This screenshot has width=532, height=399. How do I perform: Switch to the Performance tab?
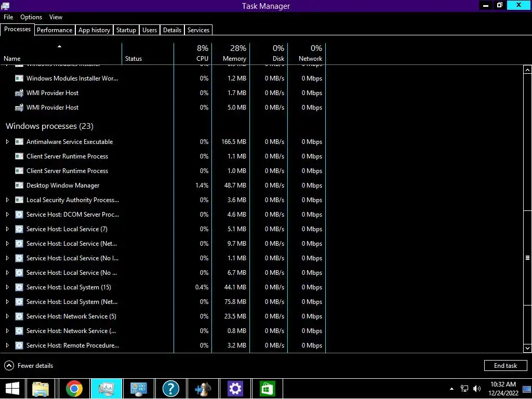point(55,30)
